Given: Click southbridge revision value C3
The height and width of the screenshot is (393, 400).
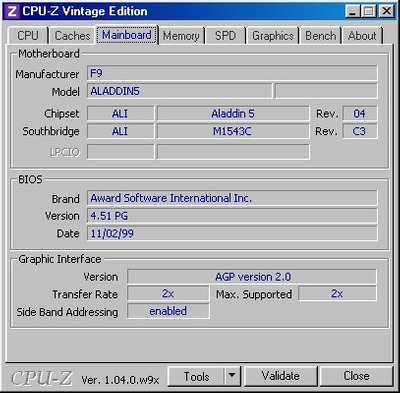Looking at the screenshot, I should [360, 131].
